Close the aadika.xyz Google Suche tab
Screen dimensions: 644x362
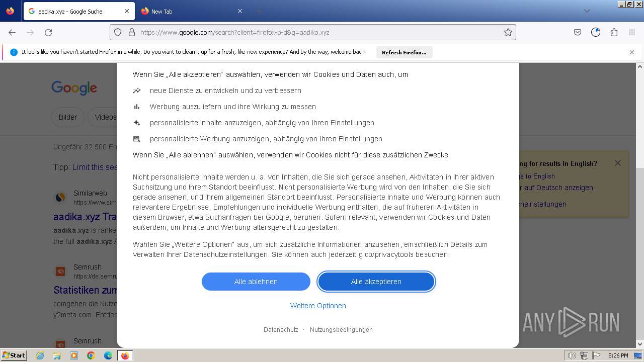click(127, 11)
